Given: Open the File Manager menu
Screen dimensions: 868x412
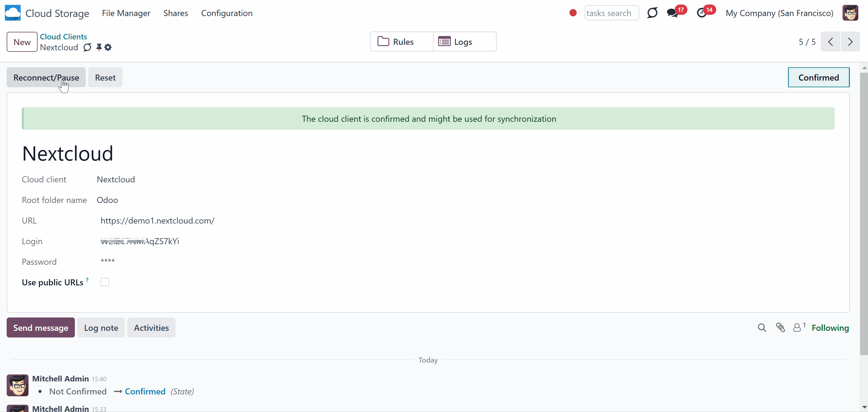Looking at the screenshot, I should tap(126, 13).
